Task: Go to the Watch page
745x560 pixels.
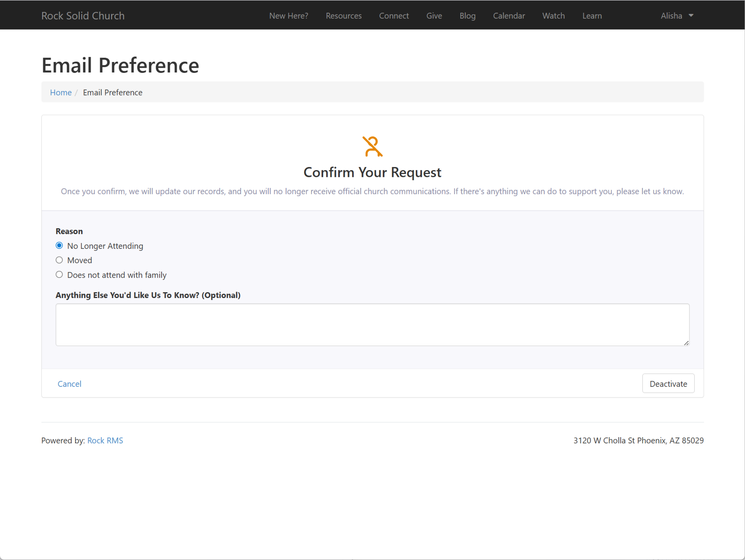Action: 553,16
